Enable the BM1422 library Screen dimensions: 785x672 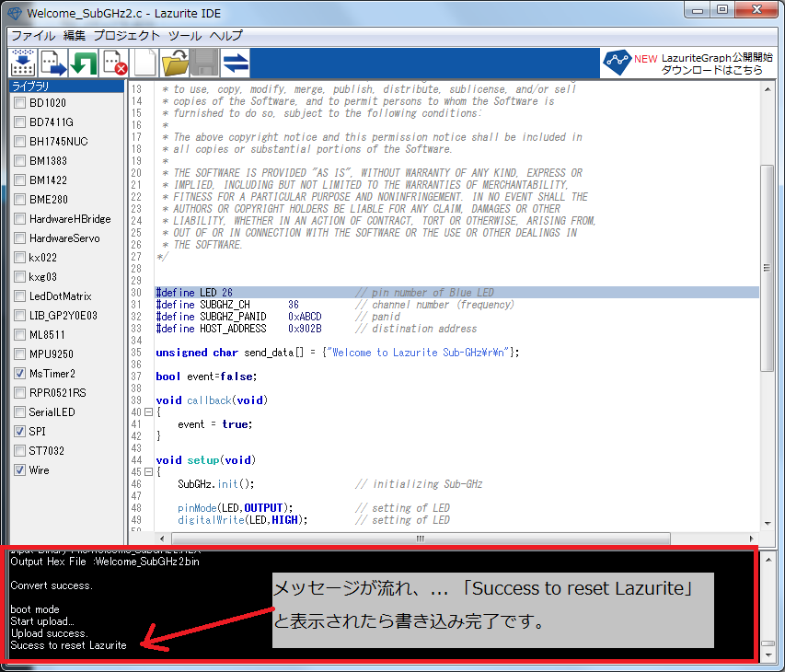click(19, 180)
